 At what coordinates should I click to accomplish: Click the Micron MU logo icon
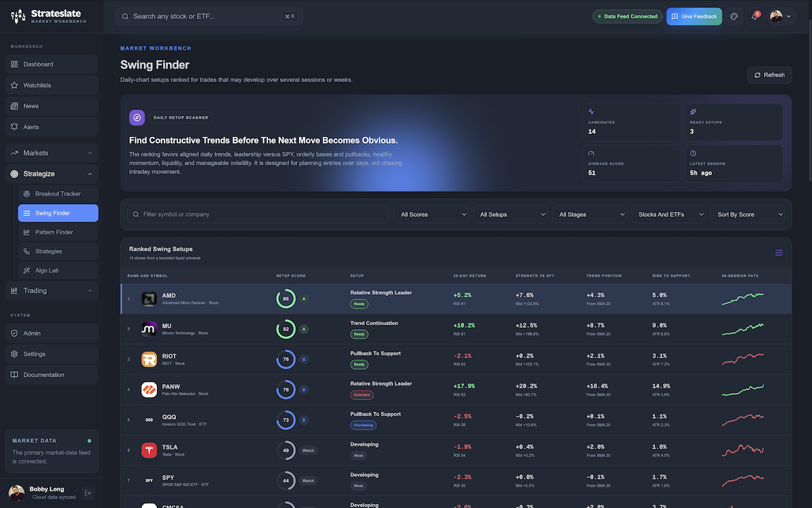pyautogui.click(x=149, y=329)
